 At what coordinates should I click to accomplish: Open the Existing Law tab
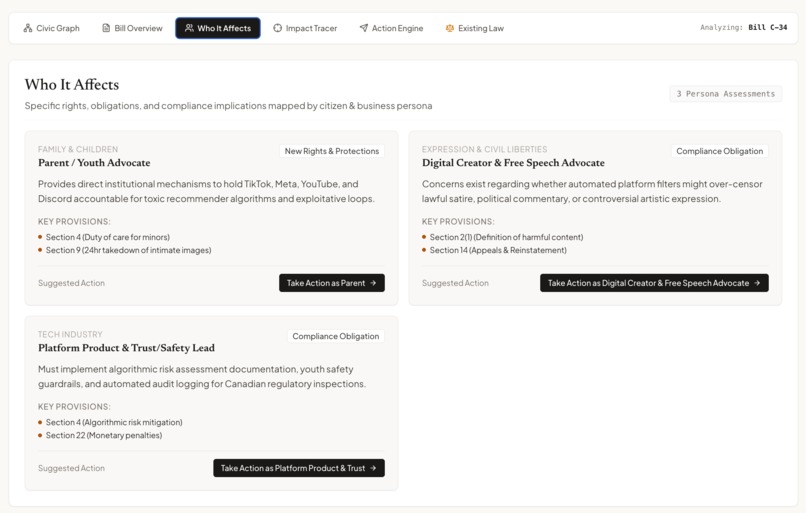(474, 28)
